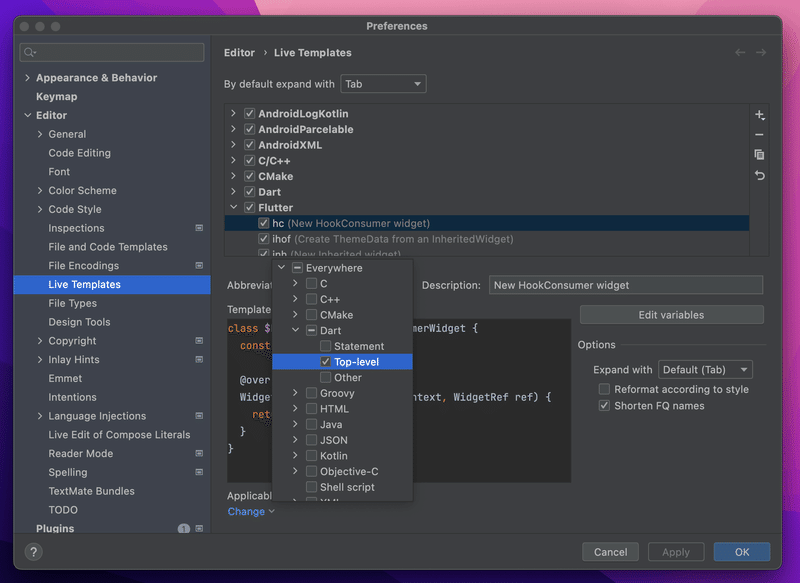Open the TODO settings page
The image size is (800, 583).
pos(63,510)
